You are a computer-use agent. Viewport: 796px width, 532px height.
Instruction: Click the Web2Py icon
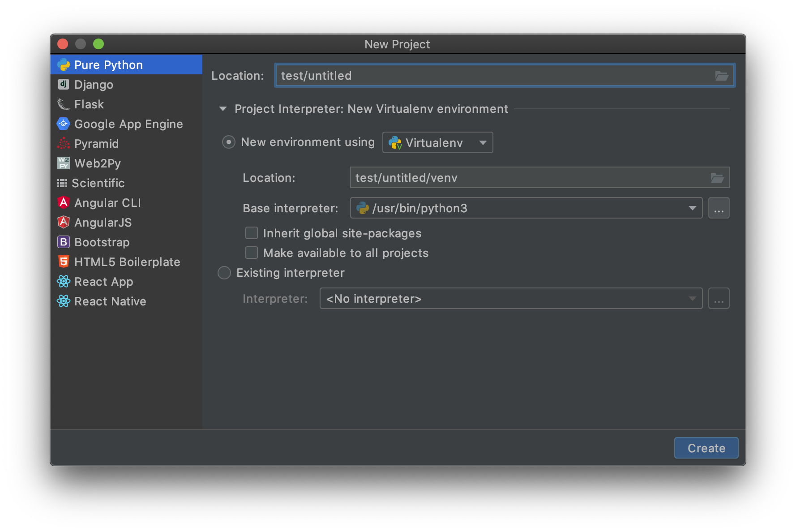(x=64, y=163)
